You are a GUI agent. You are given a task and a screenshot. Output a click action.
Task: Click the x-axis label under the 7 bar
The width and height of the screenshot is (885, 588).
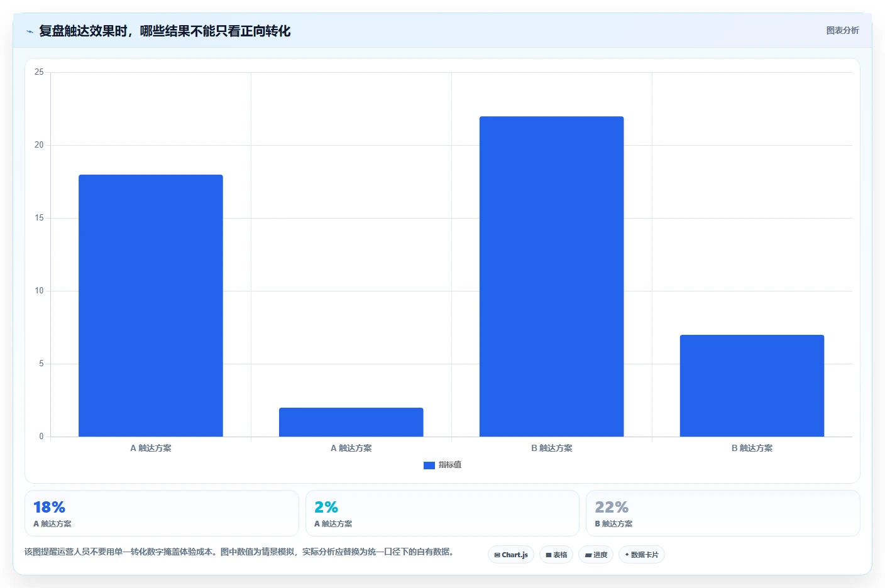[x=752, y=449]
